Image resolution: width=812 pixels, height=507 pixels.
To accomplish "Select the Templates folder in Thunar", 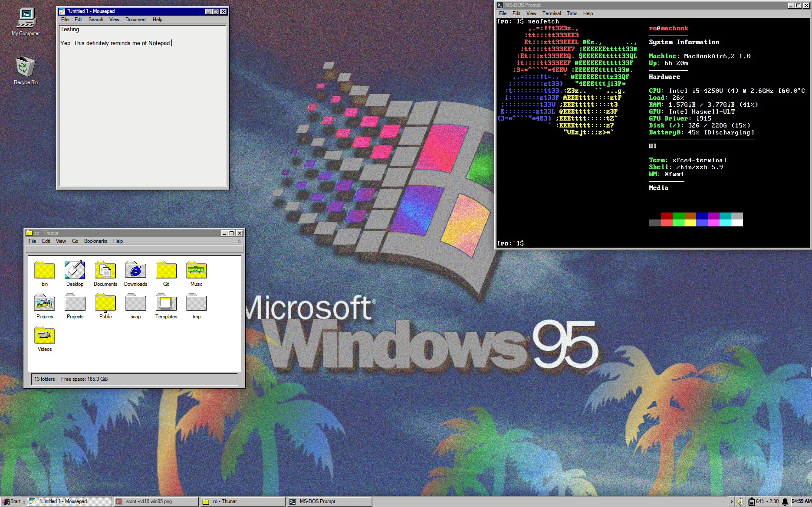I will point(166,306).
